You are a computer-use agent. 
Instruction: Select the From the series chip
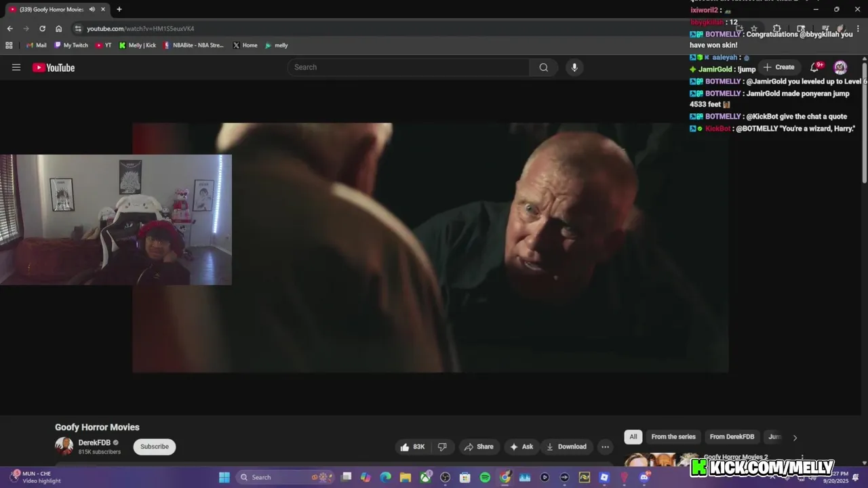click(x=673, y=437)
